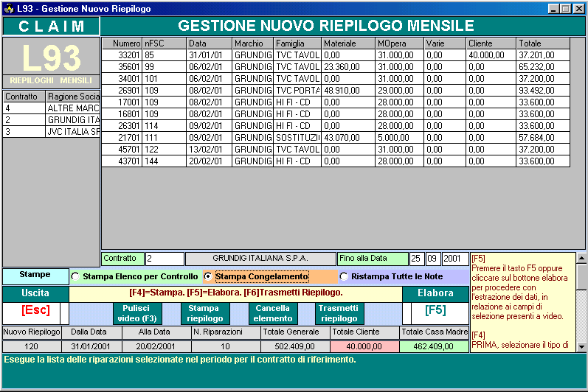Click the Contratto input field with 2
Viewport: 588px width, 392px height.
click(165, 259)
